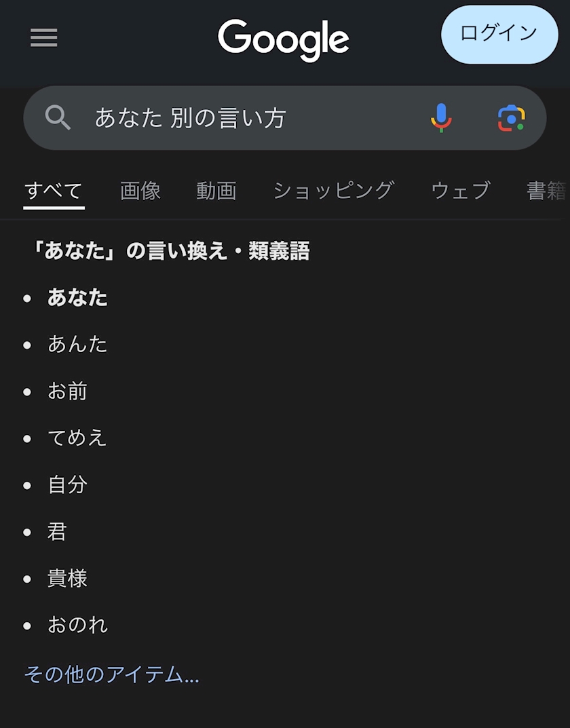
Task: Open the 書籍 tab
Action: pyautogui.click(x=547, y=191)
